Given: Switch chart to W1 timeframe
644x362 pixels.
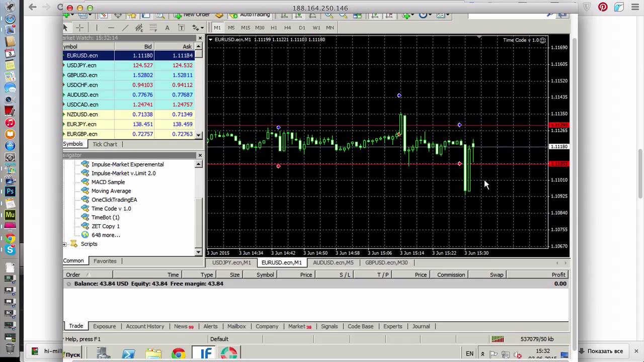Looking at the screenshot, I should coord(316,28).
